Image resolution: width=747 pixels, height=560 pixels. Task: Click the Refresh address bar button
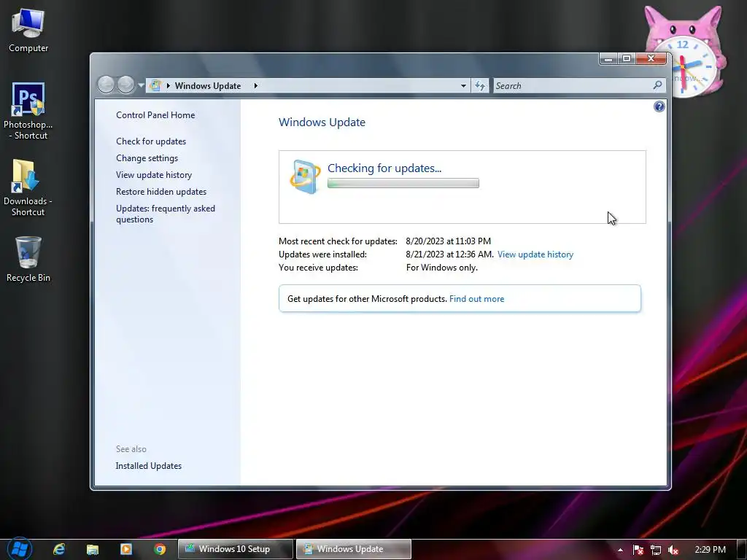tap(480, 86)
